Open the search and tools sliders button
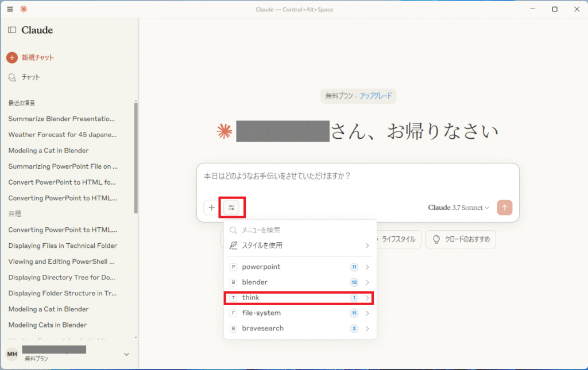Image resolution: width=588 pixels, height=370 pixels. coord(231,208)
